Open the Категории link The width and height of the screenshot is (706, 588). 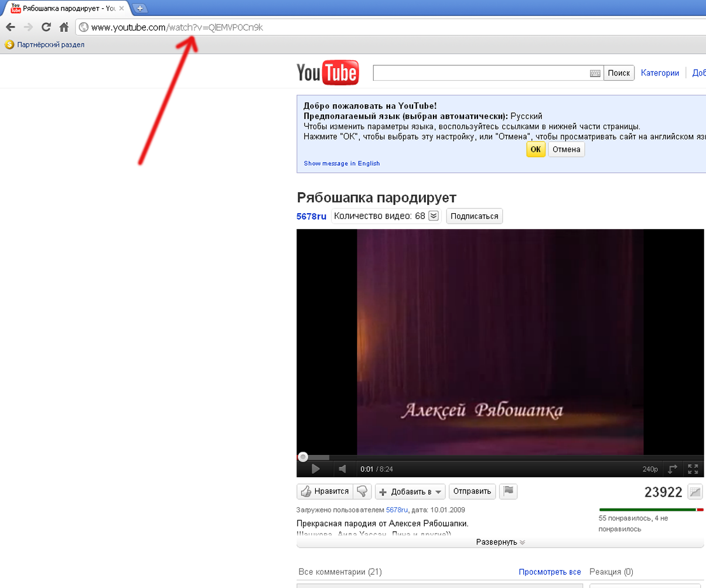pos(660,73)
